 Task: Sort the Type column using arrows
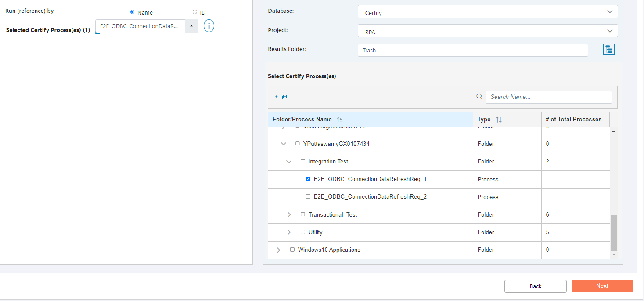(499, 120)
